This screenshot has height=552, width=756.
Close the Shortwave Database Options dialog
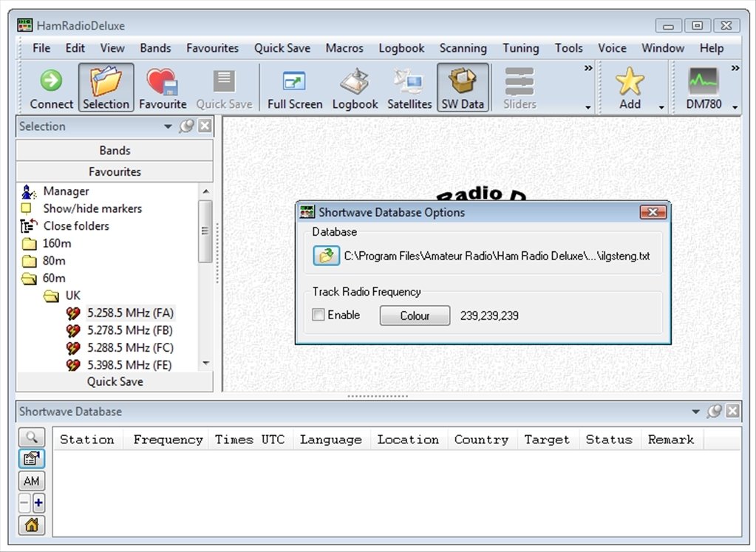(x=653, y=212)
